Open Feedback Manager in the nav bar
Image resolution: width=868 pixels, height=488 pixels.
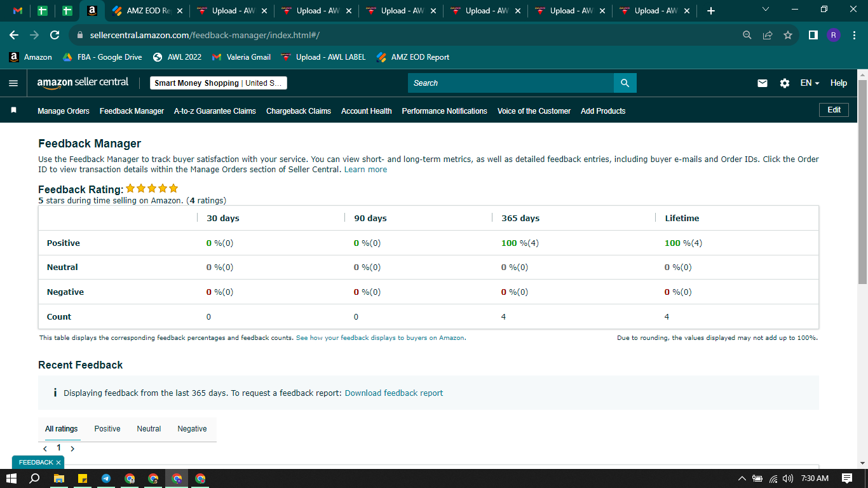[132, 111]
